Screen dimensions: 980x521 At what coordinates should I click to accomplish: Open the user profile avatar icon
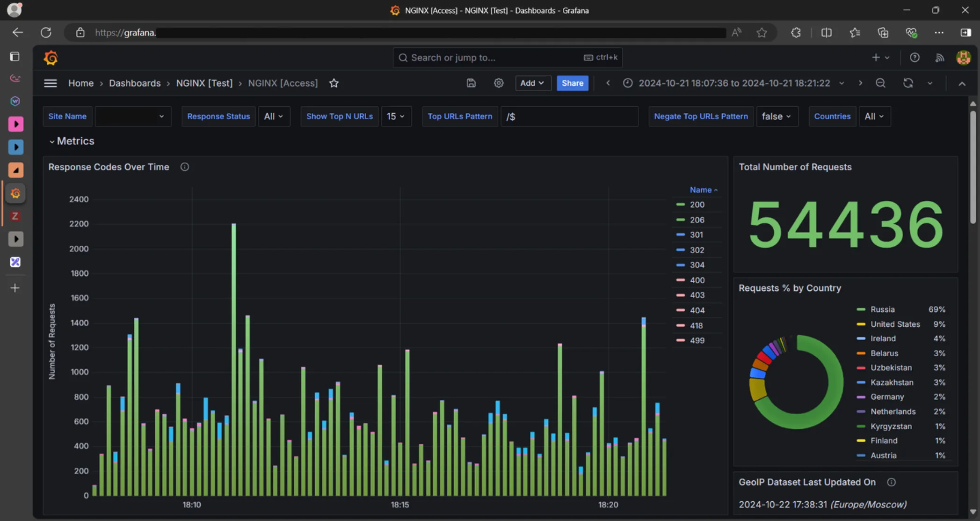tap(963, 57)
